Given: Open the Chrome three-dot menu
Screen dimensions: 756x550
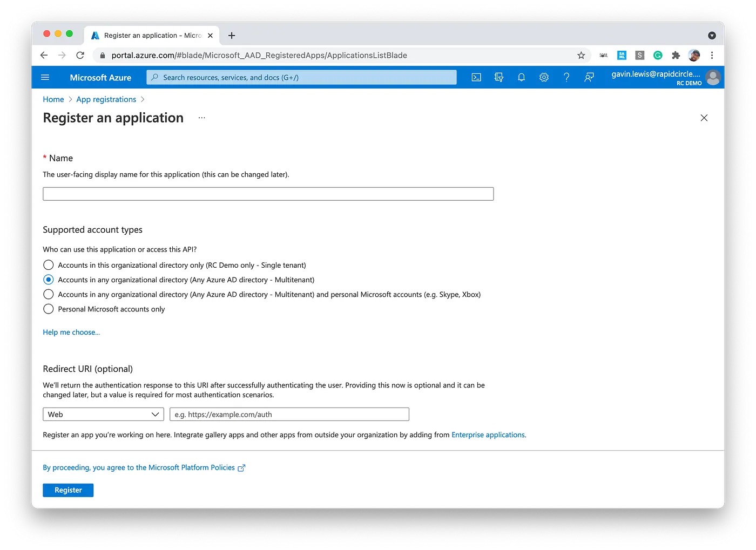Looking at the screenshot, I should point(712,55).
